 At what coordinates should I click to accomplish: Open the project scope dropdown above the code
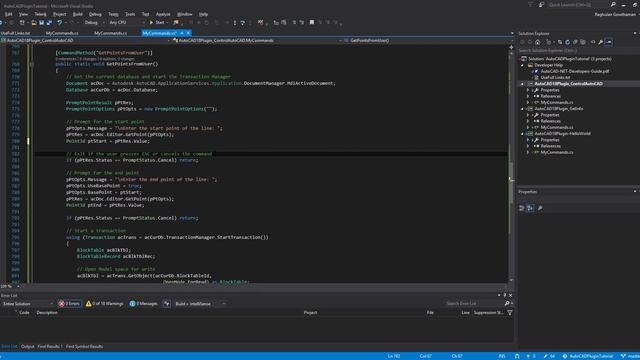85,40
